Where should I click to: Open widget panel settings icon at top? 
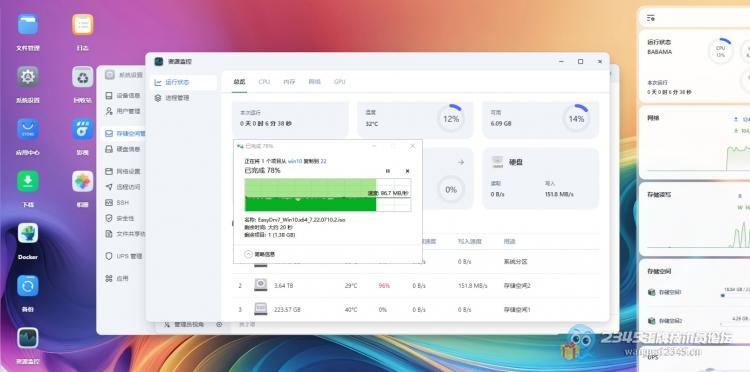[651, 18]
